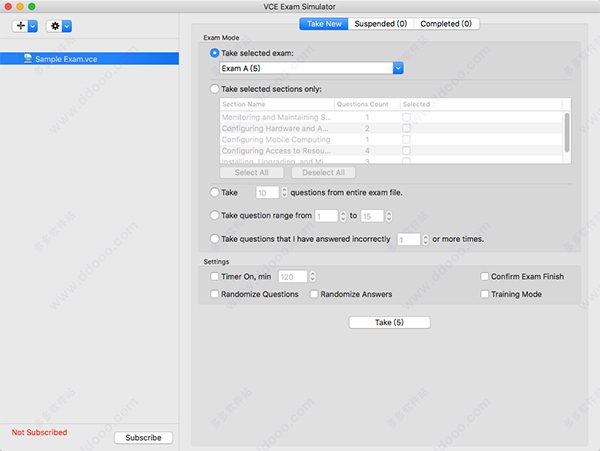Click the stepper for the range start field
The image size is (600, 451).
click(343, 216)
